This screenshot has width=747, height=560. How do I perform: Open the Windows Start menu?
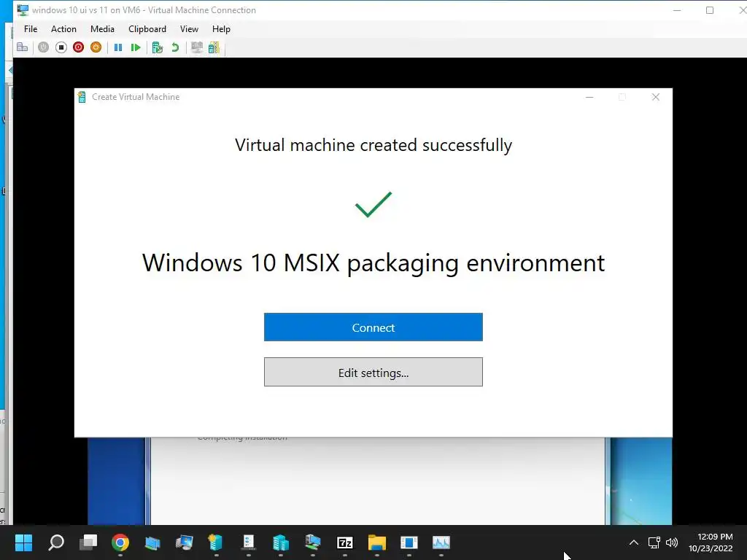coord(23,542)
